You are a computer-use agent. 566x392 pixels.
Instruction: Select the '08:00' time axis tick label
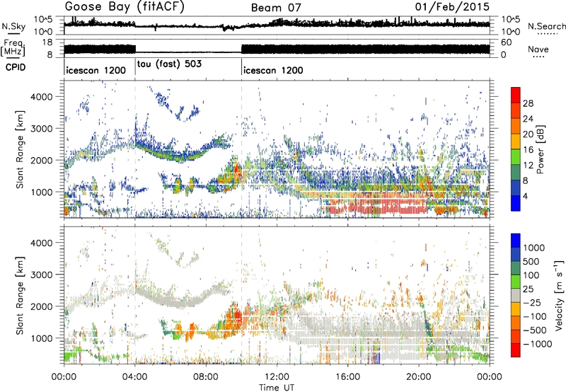point(206,377)
